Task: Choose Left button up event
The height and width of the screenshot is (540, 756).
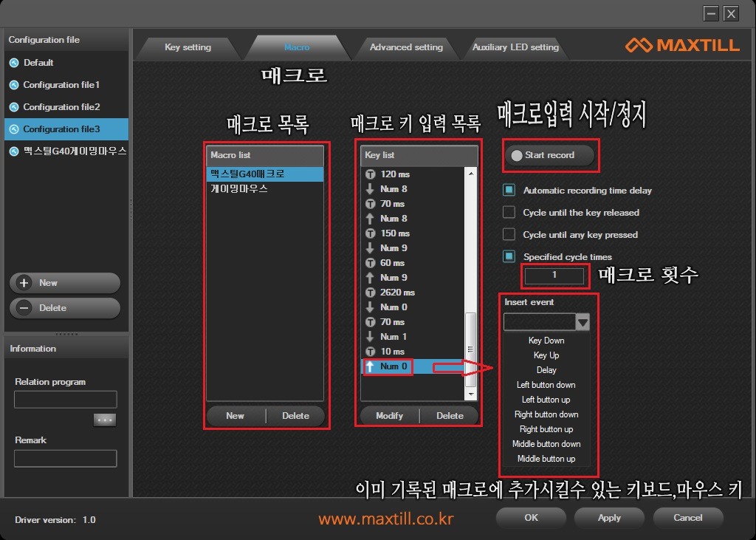Action: 546,400
